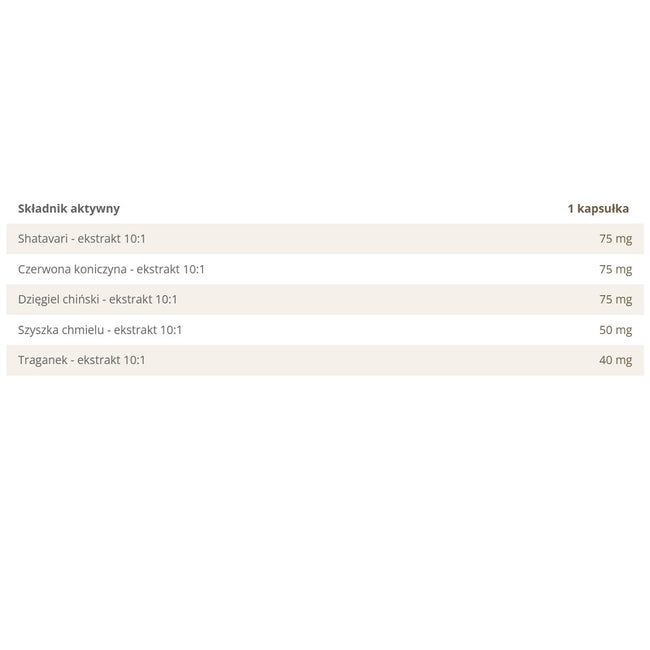
Task: Click the word Traganek in last row
Action: pos(42,360)
